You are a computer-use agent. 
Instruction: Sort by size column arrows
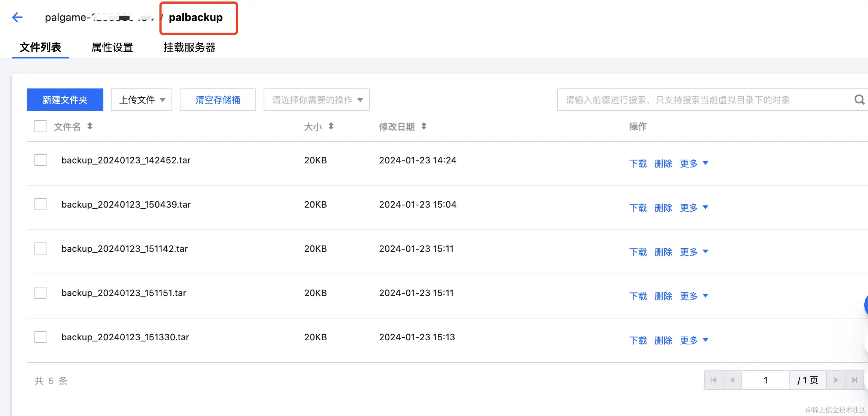(331, 126)
